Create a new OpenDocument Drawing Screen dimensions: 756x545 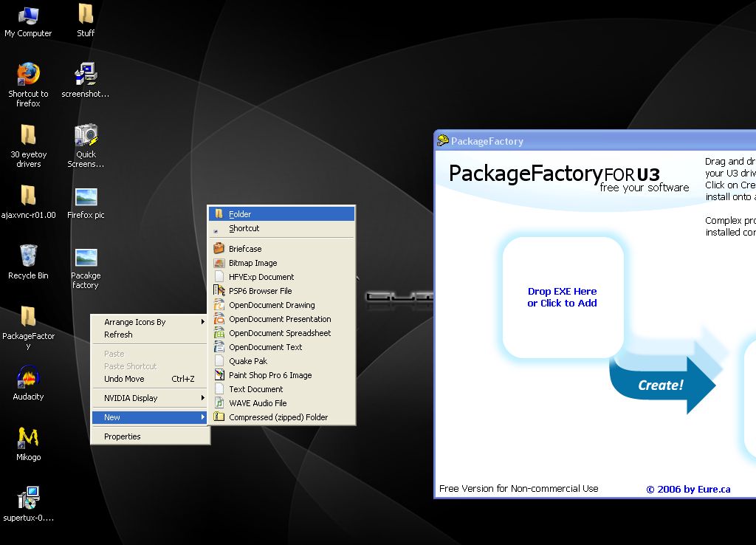click(282, 305)
